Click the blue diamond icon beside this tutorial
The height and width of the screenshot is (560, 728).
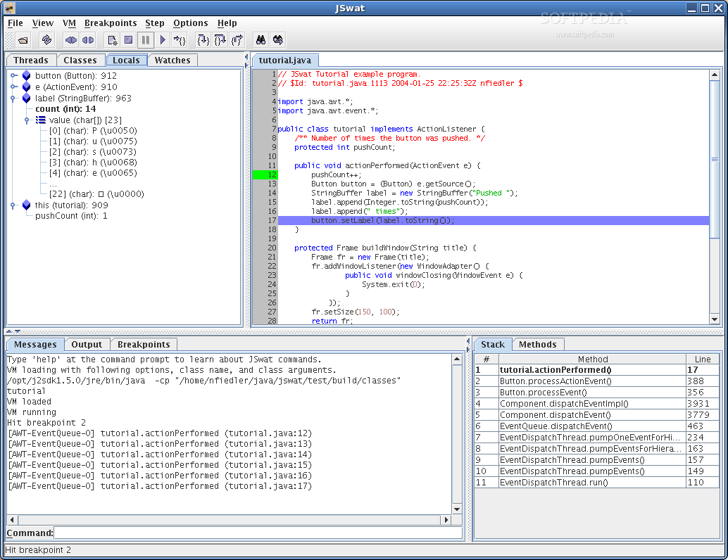pos(27,205)
